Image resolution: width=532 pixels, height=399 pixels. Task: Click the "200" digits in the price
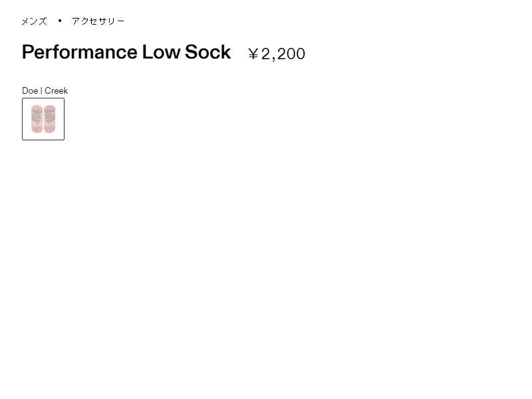point(291,54)
